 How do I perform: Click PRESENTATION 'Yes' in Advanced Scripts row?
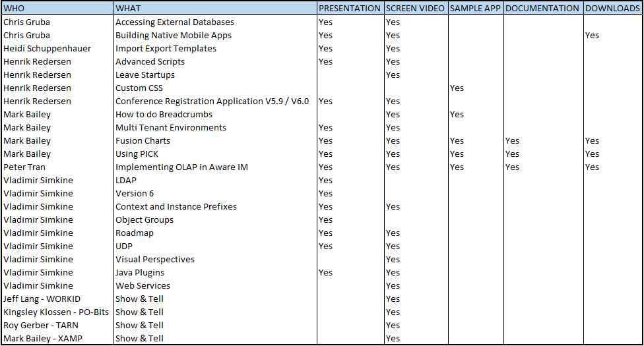(x=326, y=61)
